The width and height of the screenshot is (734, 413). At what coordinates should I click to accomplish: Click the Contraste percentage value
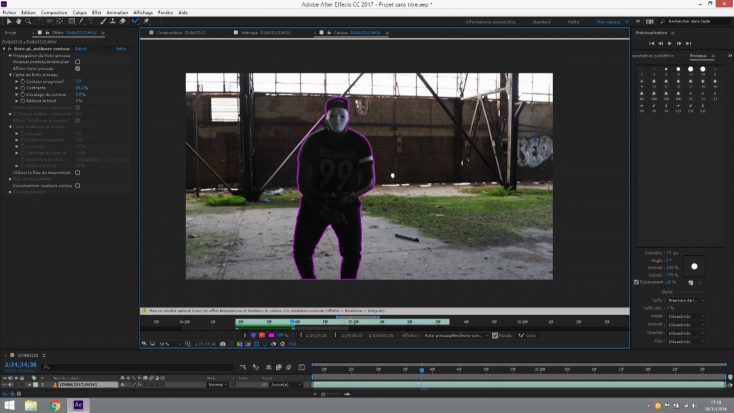click(x=81, y=88)
